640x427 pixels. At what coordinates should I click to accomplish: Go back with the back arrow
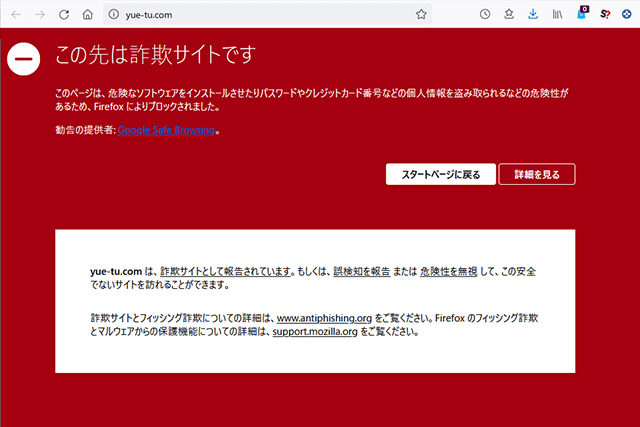tap(16, 15)
